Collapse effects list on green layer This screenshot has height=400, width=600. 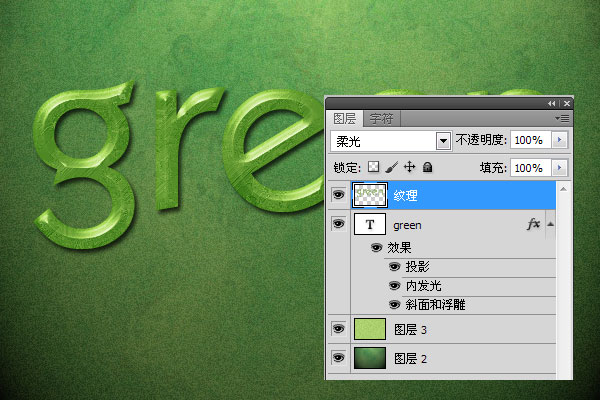[550, 225]
